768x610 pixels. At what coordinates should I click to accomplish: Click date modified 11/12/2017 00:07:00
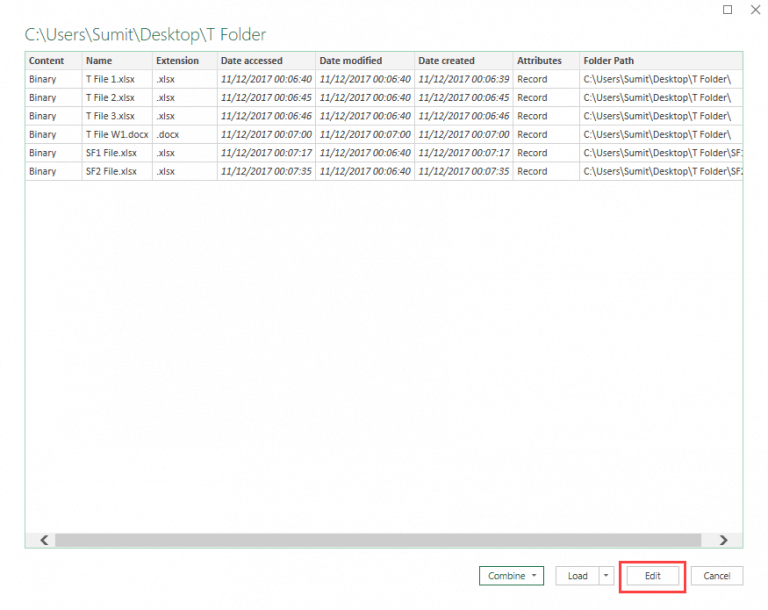365,135
